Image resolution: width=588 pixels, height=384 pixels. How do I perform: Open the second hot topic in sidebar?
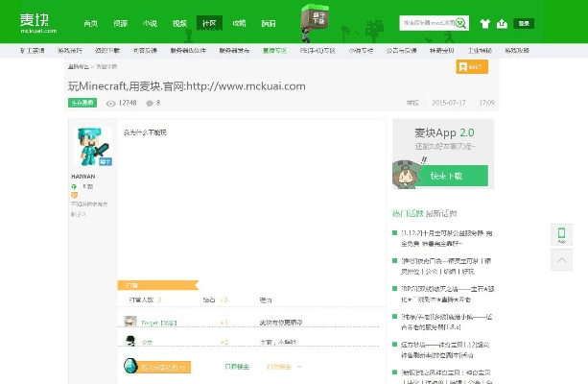coord(446,266)
